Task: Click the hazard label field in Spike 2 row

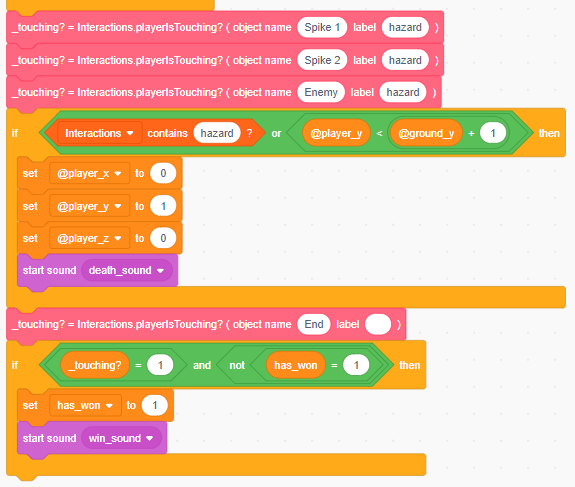Action: click(x=405, y=60)
